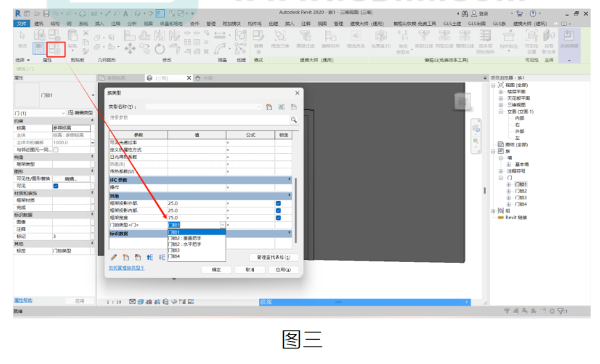
Task: Collapse the 立面 (立面 1) node
Action: pyautogui.click(x=500, y=112)
